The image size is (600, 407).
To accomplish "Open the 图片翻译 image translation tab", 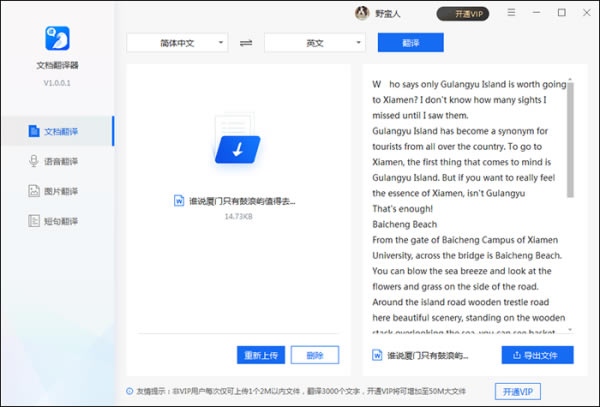I will (x=57, y=191).
